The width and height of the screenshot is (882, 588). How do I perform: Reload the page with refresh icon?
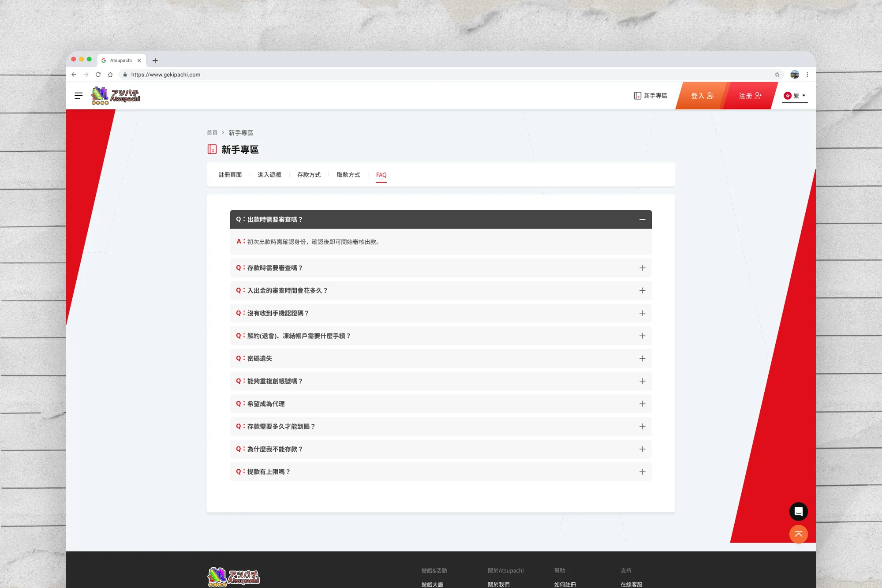[98, 75]
